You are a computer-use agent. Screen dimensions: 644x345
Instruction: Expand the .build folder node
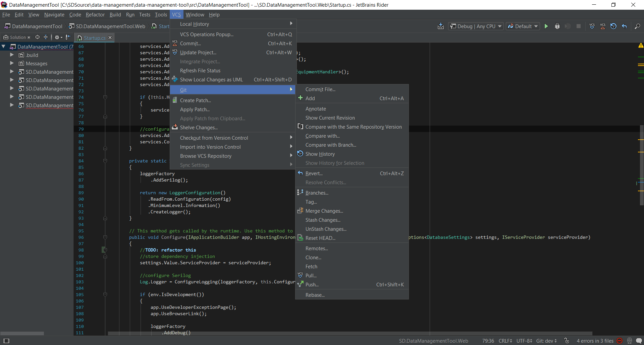(x=12, y=55)
